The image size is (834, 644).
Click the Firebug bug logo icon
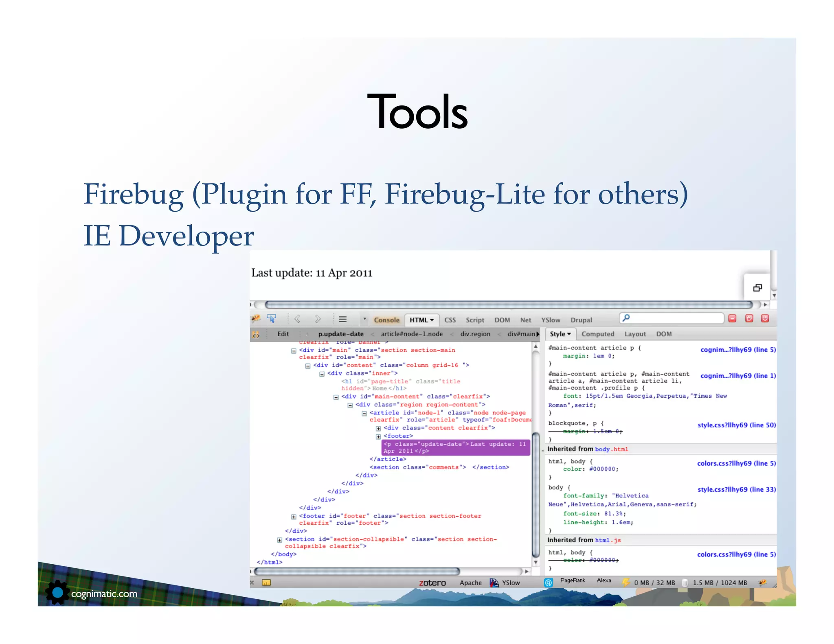click(x=256, y=318)
